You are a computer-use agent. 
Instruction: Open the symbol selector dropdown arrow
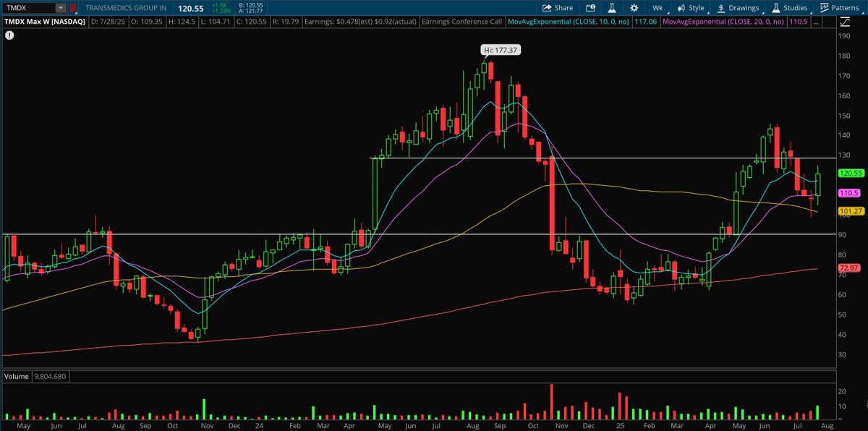(61, 8)
